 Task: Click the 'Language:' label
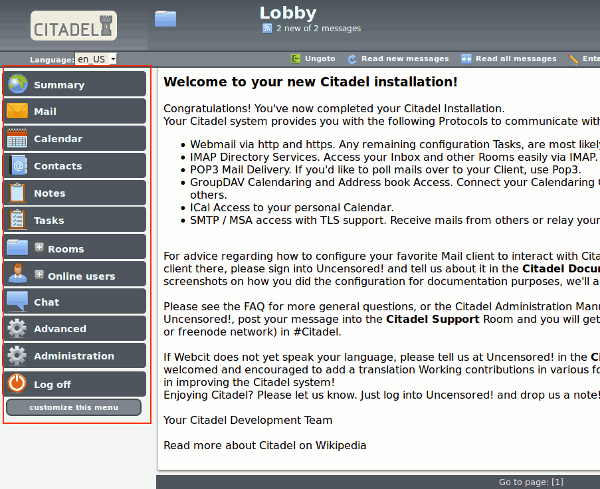52,60
